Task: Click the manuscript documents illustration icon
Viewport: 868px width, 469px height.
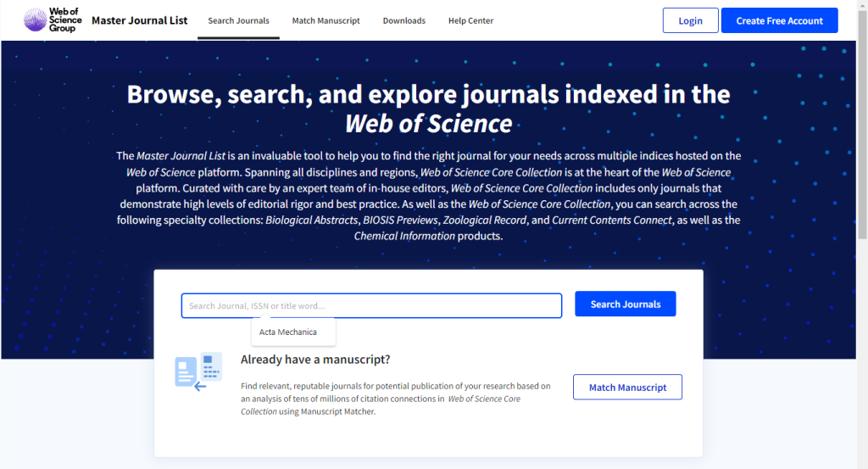Action: pyautogui.click(x=198, y=371)
